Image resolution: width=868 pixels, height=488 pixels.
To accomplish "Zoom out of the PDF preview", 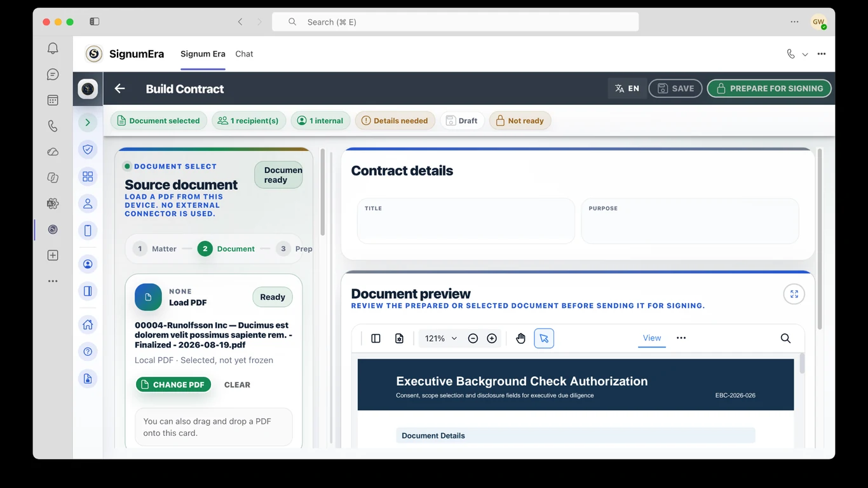I will pyautogui.click(x=473, y=339).
